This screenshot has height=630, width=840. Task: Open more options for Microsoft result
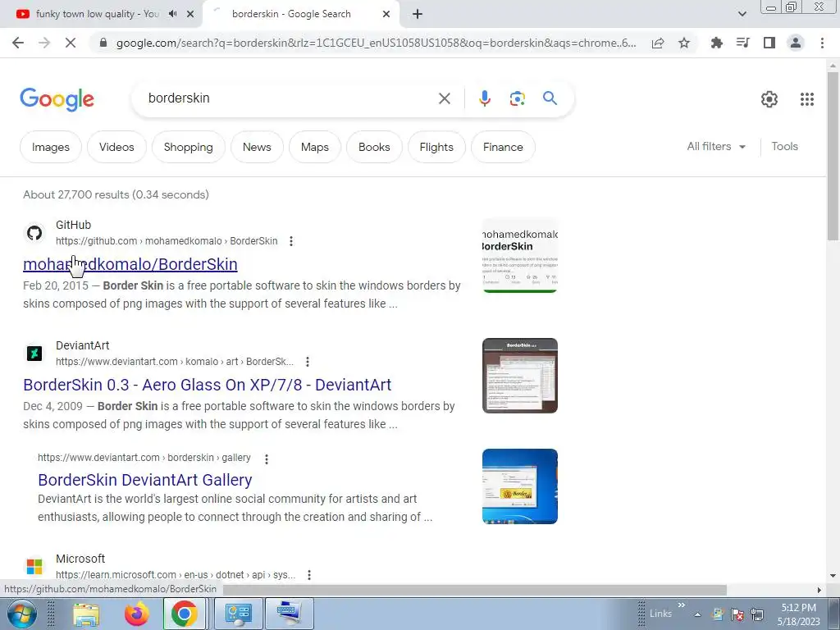pos(309,575)
